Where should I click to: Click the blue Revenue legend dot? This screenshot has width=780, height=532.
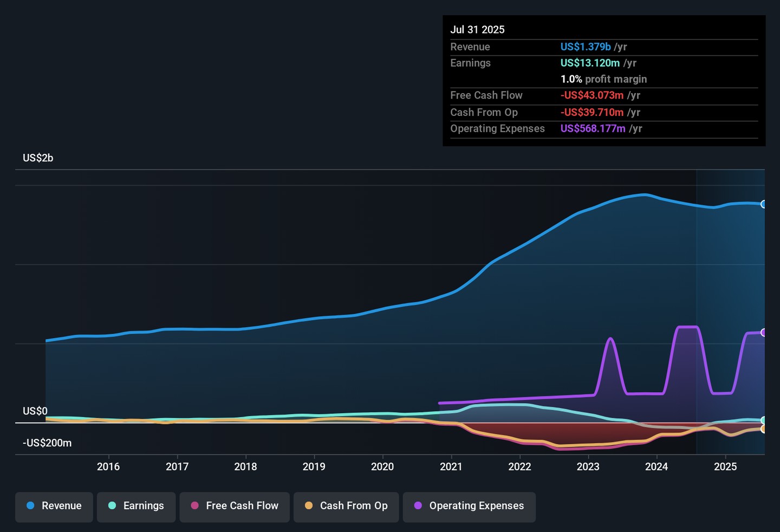tap(31, 506)
